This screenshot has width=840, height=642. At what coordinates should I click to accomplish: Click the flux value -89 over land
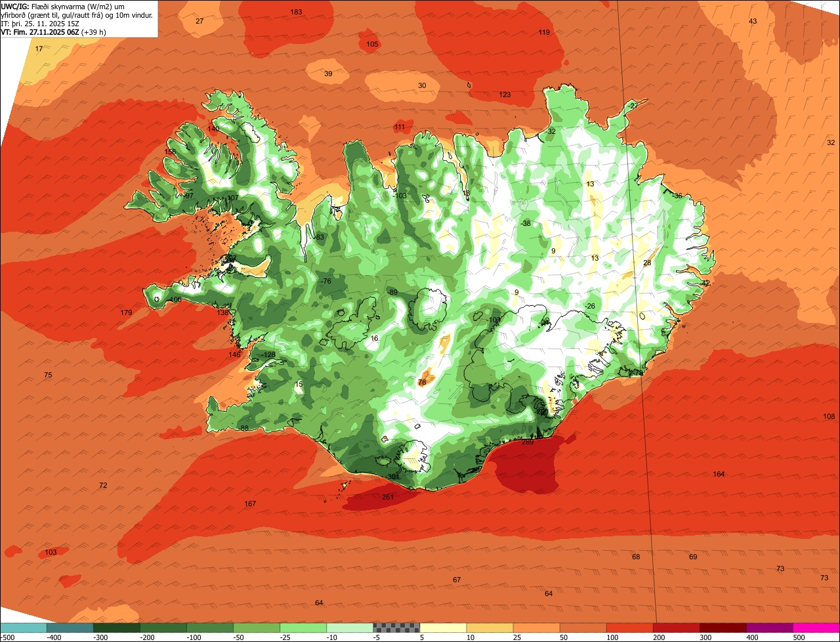(392, 292)
